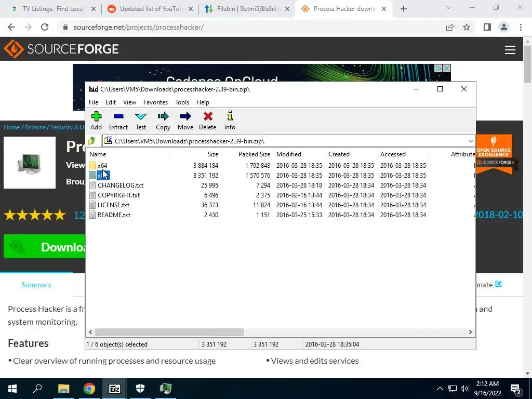Screen dimensions: 532x399
Task: Click the Delete red X icon
Action: pos(208,117)
